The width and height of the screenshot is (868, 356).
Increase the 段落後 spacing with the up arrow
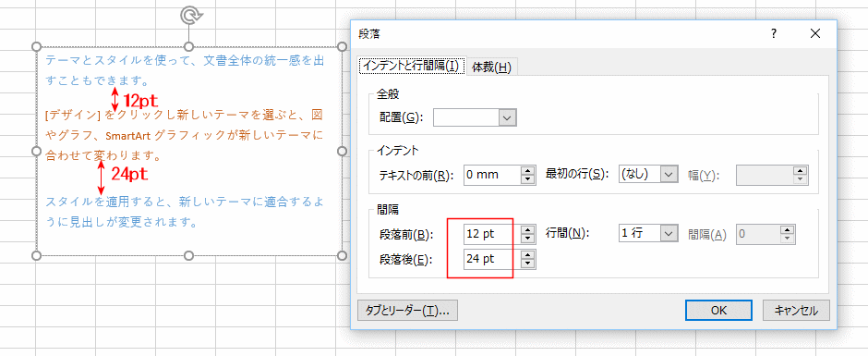pos(529,254)
